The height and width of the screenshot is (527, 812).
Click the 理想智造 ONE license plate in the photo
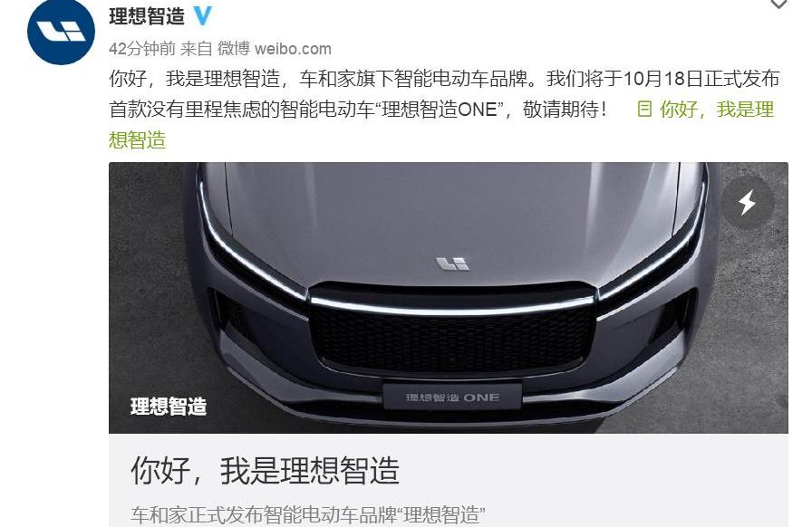coord(452,398)
